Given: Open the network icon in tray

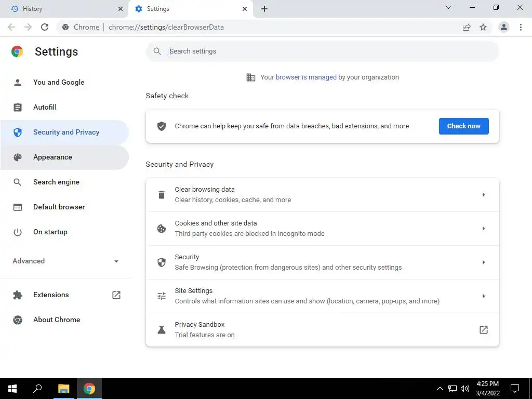Looking at the screenshot, I should point(453,389).
